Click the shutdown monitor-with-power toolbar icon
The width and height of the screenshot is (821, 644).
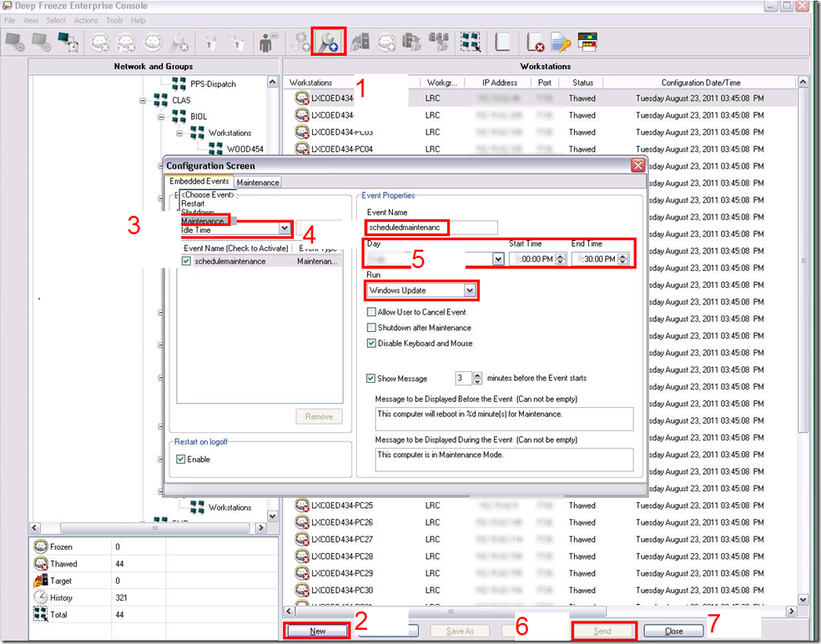coord(42,43)
